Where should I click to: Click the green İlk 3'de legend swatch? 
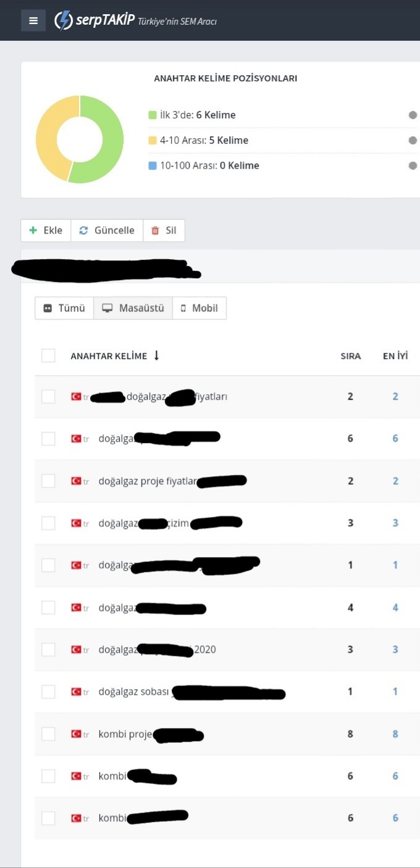pos(153,115)
